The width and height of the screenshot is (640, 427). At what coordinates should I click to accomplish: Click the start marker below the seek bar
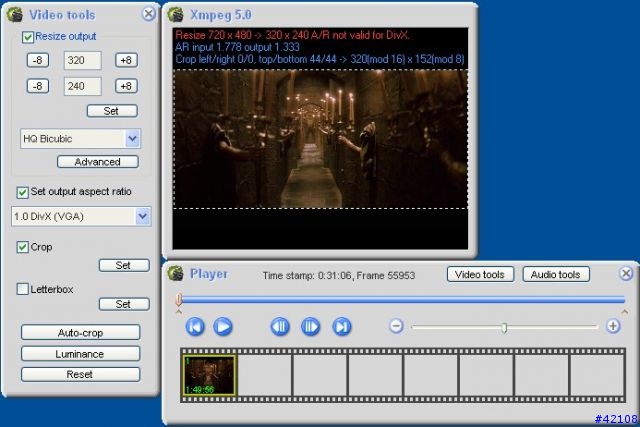tap(179, 312)
